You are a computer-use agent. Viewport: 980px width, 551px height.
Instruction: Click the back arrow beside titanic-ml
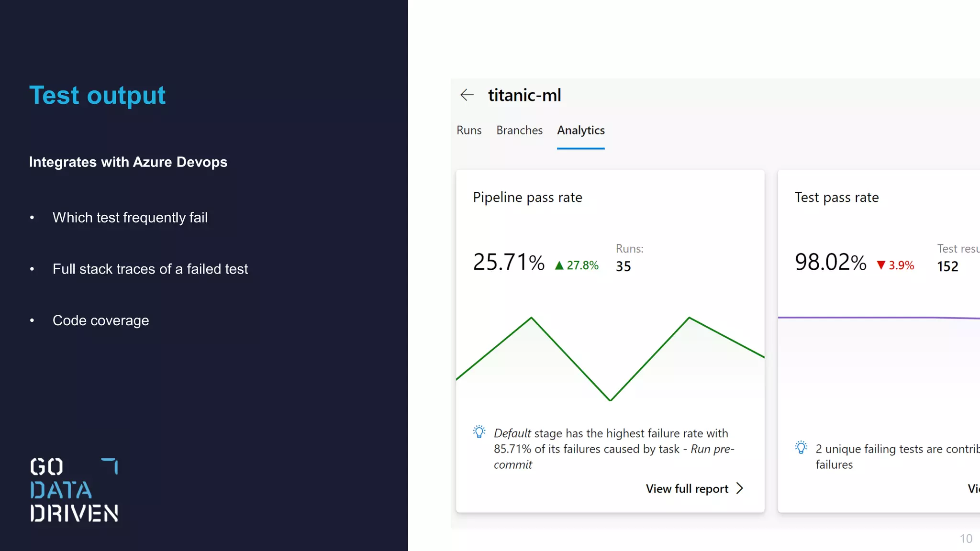pos(467,95)
